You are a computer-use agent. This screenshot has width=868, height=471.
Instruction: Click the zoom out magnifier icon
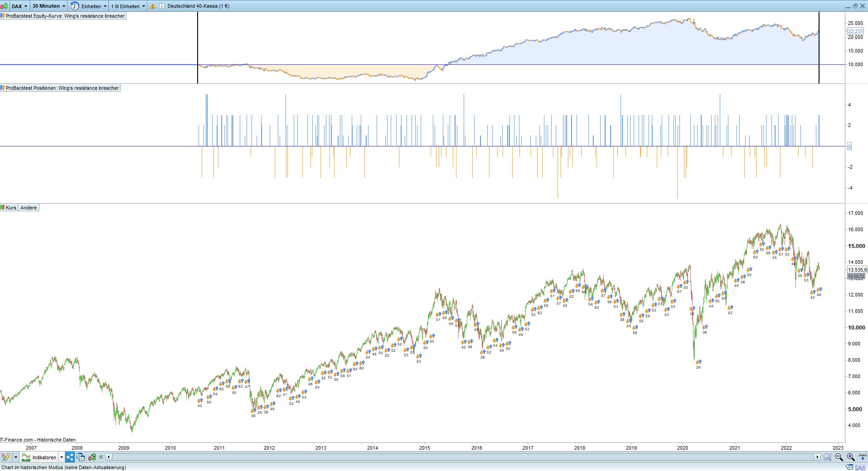click(x=839, y=457)
